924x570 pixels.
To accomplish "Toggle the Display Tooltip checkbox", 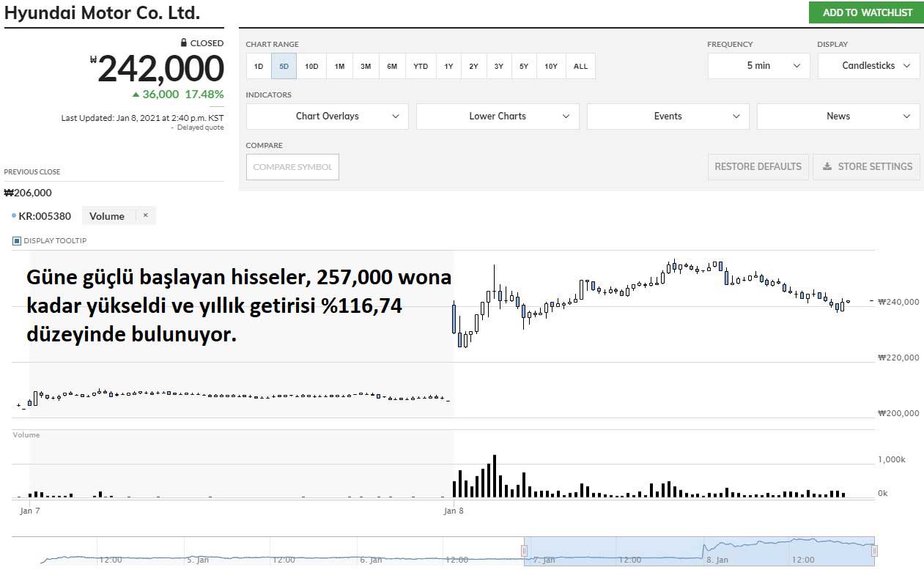I will (x=17, y=240).
